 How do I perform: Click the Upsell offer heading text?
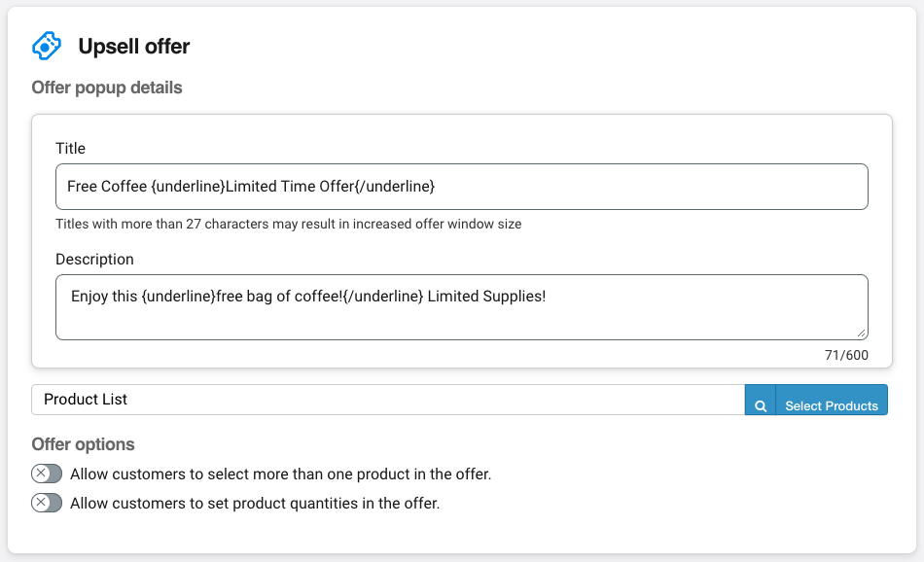(134, 47)
